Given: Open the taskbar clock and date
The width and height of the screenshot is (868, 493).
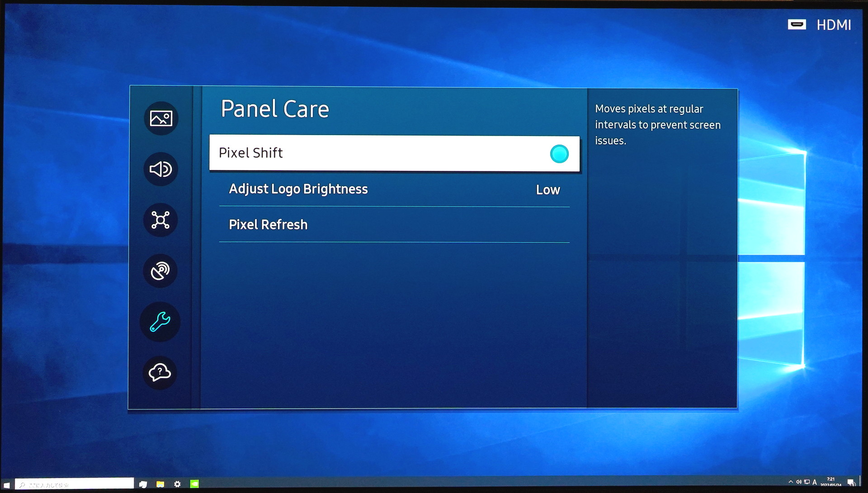Looking at the screenshot, I should 831,482.
